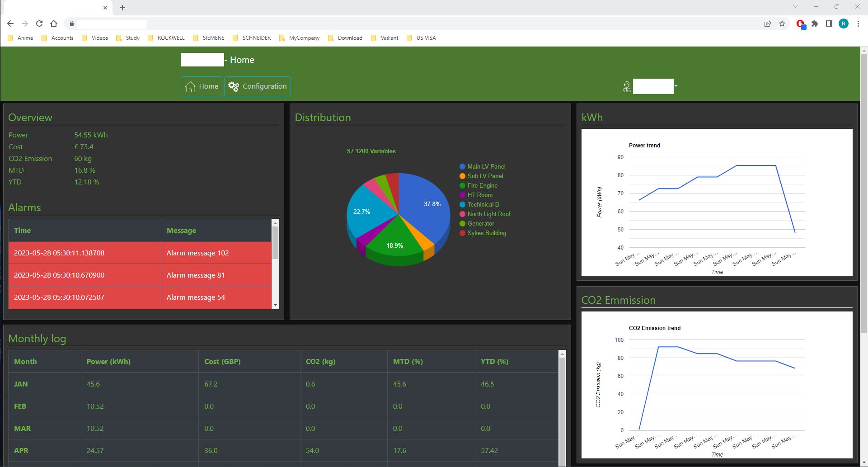Click the North Light Roof legend entry

click(x=485, y=214)
